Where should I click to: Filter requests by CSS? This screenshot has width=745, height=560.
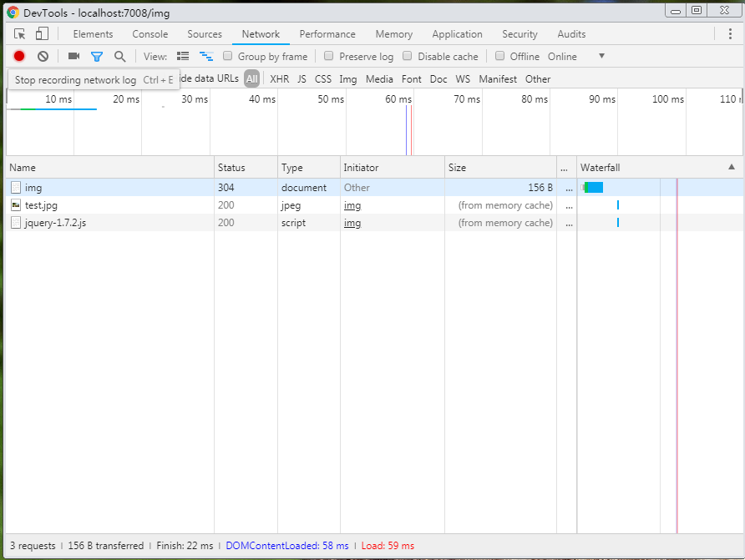pos(323,78)
